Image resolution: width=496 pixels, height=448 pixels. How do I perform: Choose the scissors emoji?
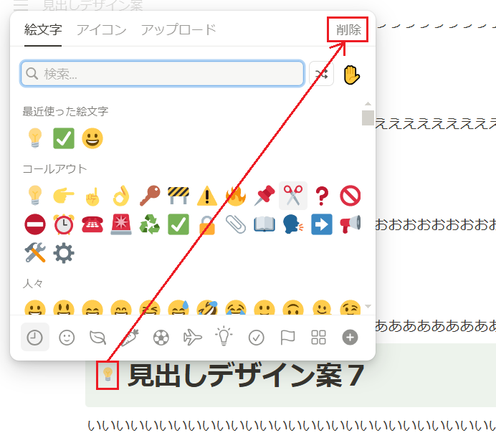point(293,196)
